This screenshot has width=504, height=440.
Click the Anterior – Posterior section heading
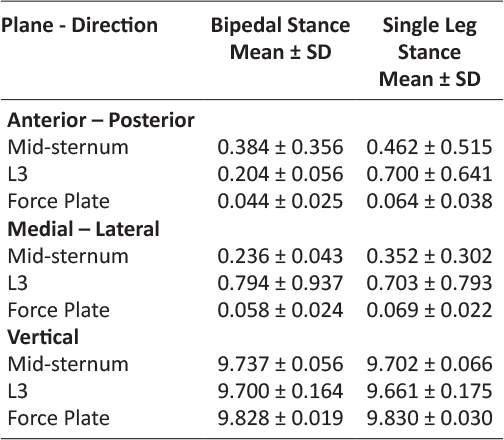(x=101, y=120)
